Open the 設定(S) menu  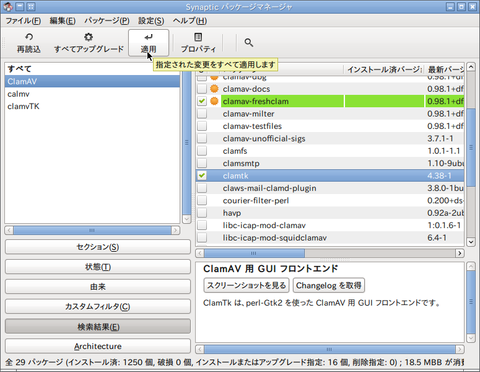click(x=151, y=21)
